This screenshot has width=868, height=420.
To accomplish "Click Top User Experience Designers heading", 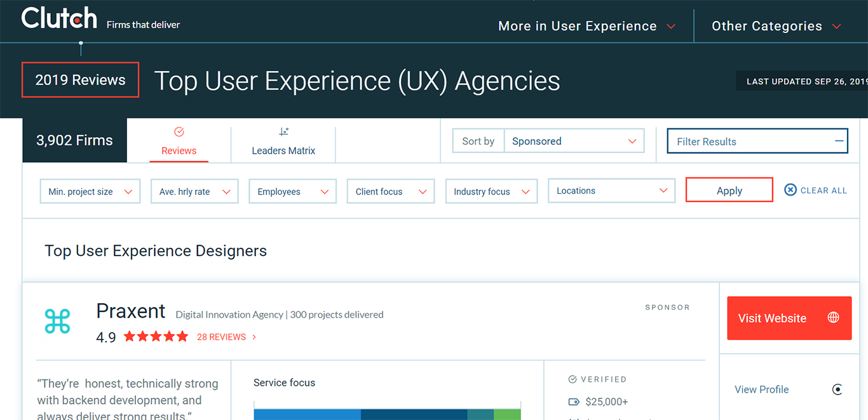I will 156,251.
